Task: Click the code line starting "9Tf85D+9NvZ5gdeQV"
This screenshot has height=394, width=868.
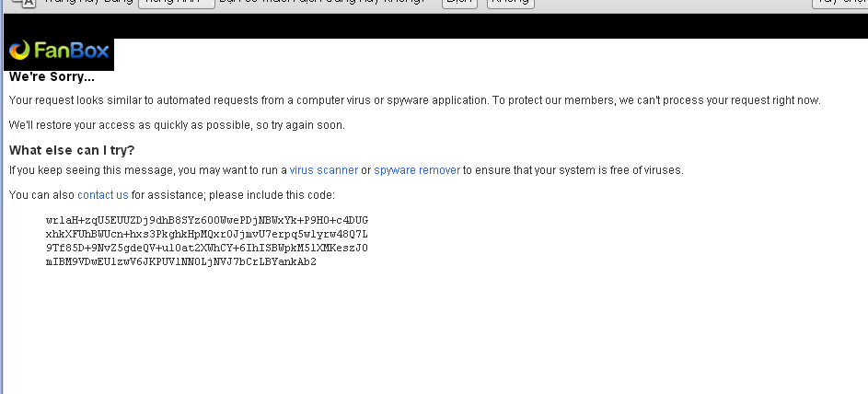Action: (x=207, y=248)
